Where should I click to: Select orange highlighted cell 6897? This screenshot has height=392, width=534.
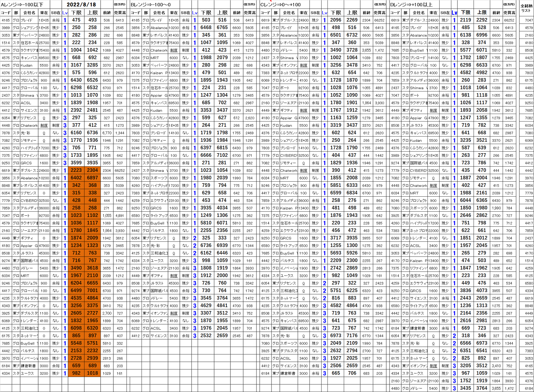92,178
